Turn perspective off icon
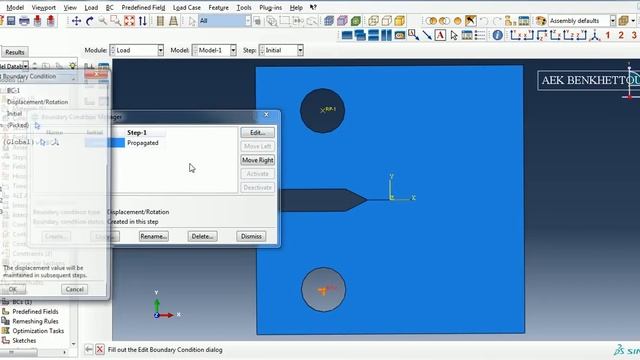This screenshot has height=360, width=640. [x=160, y=21]
